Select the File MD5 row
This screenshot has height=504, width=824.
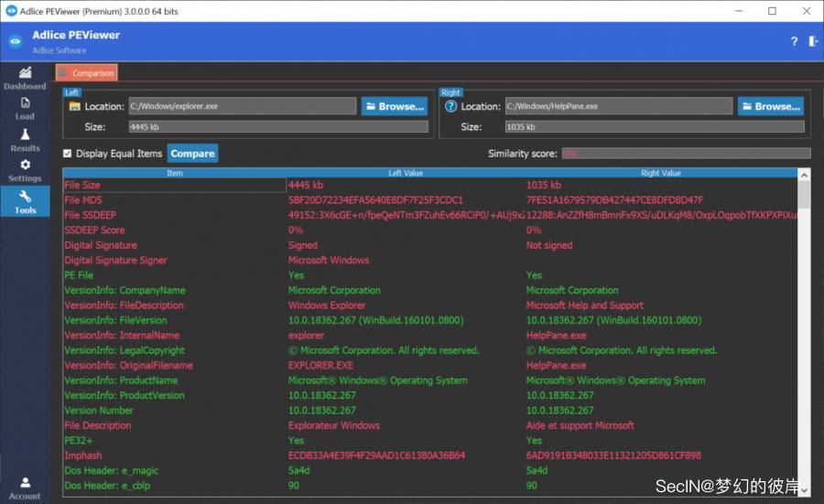430,200
